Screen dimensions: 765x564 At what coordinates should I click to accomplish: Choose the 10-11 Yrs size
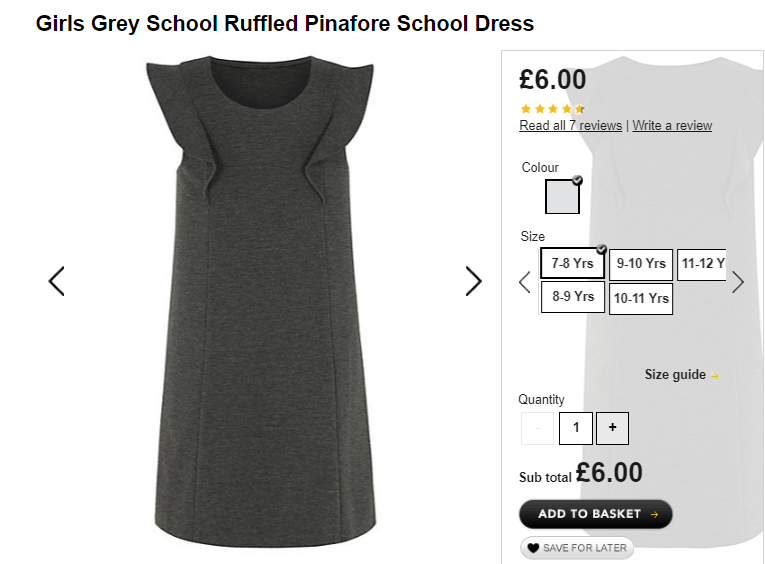click(x=641, y=298)
